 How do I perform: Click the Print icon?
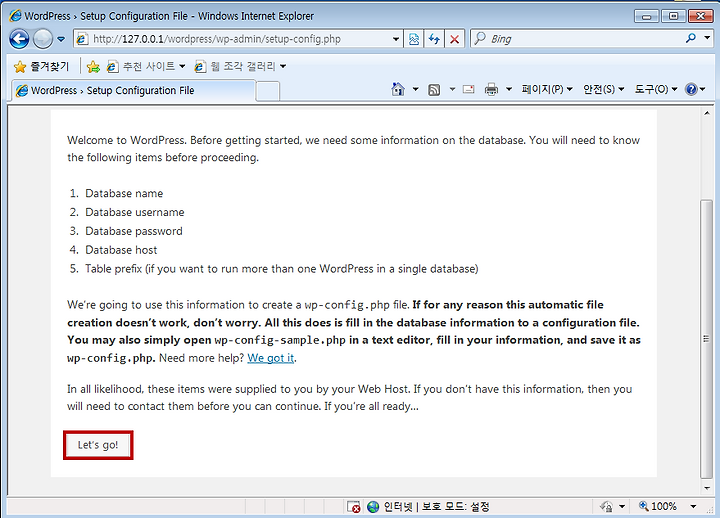coord(491,89)
